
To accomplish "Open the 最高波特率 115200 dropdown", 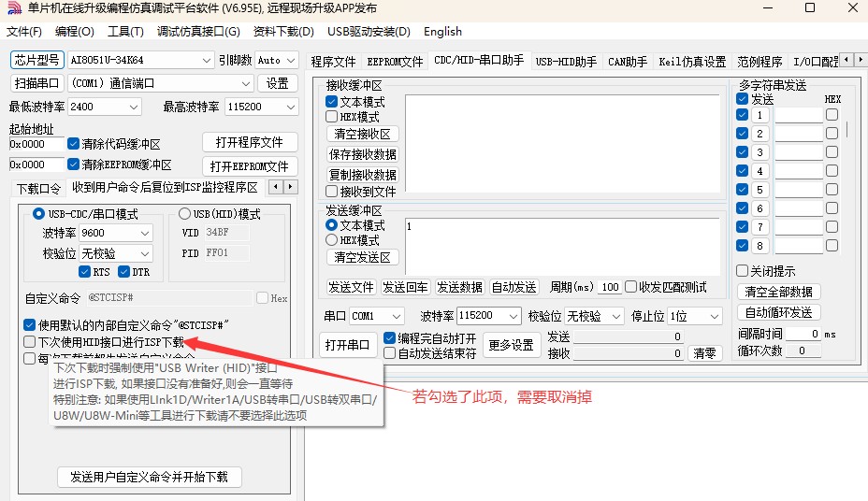I will pos(291,107).
